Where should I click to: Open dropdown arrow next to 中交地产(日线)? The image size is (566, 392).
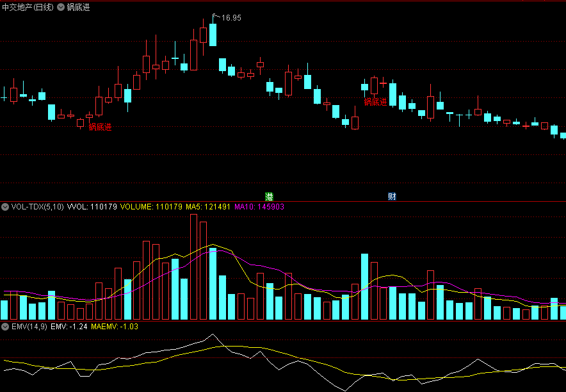[61, 7]
